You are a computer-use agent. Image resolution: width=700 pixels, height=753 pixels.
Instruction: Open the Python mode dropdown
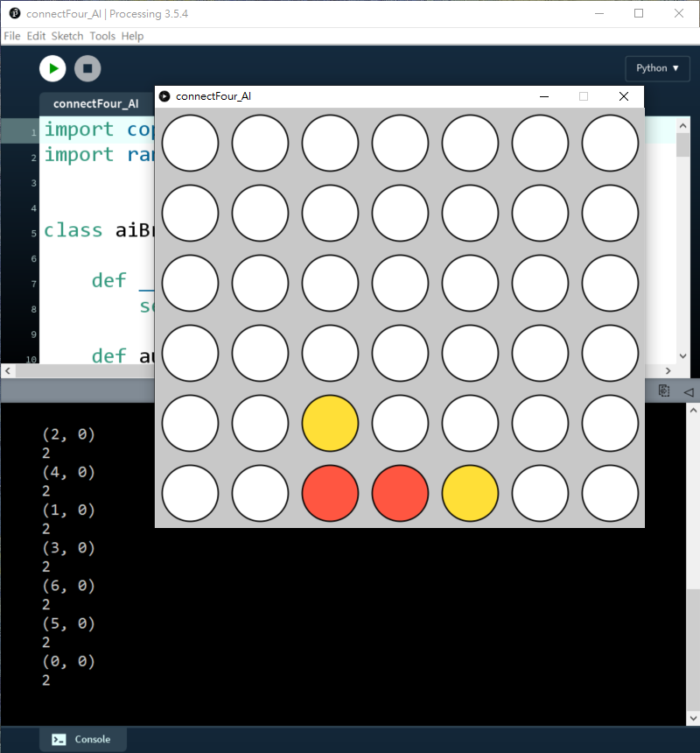point(657,68)
